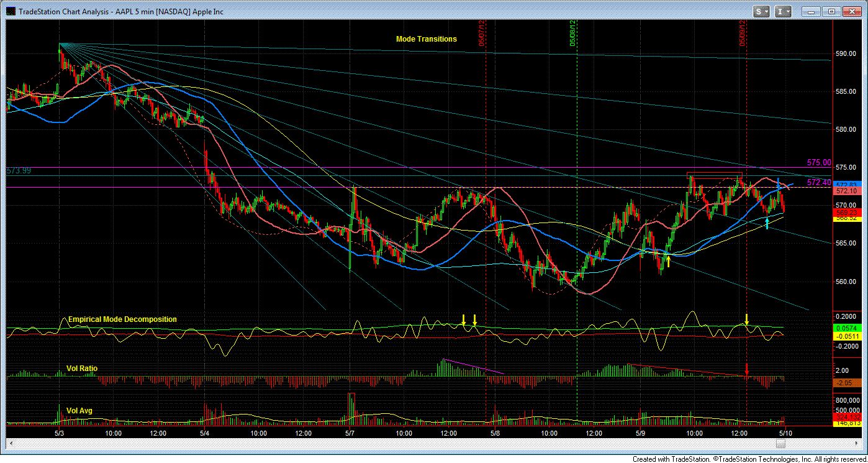
Task: Click the red down arrow in Vol Ratio pane
Action: [746, 370]
